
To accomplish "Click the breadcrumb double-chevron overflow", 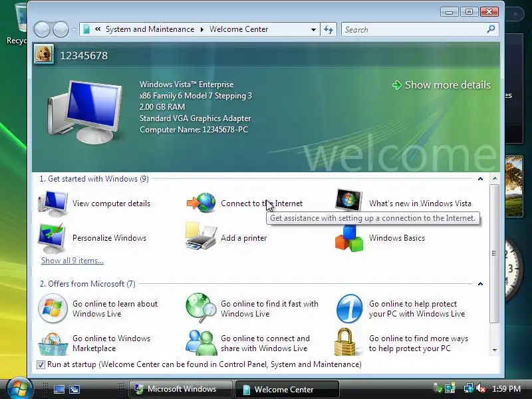I will tap(98, 29).
